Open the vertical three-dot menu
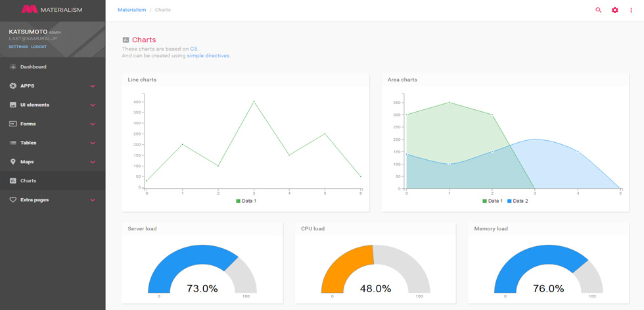The width and height of the screenshot is (644, 310). pos(632,11)
